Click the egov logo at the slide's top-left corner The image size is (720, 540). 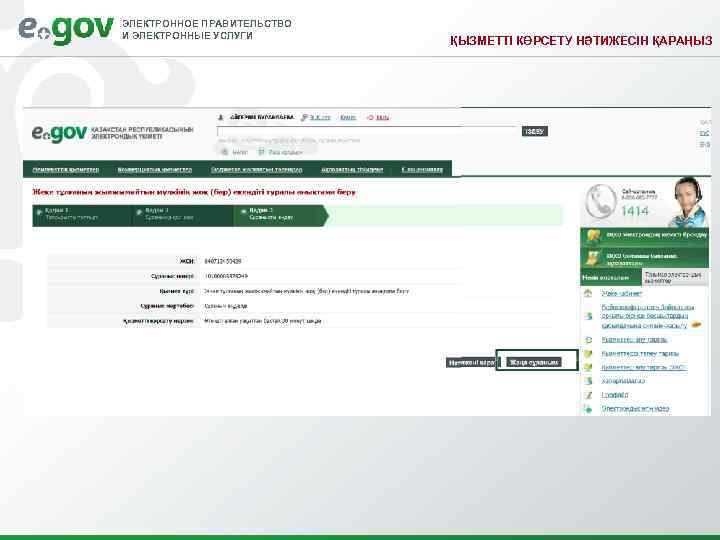[66, 30]
